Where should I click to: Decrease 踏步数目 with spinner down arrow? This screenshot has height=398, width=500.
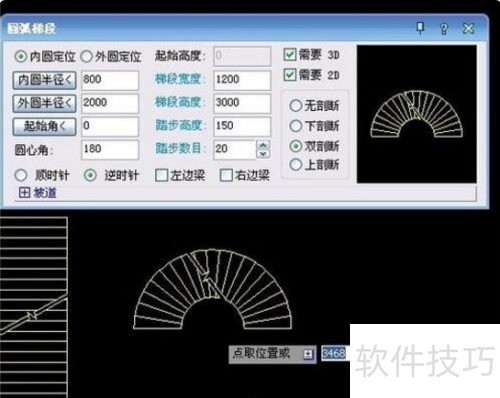click(x=263, y=154)
